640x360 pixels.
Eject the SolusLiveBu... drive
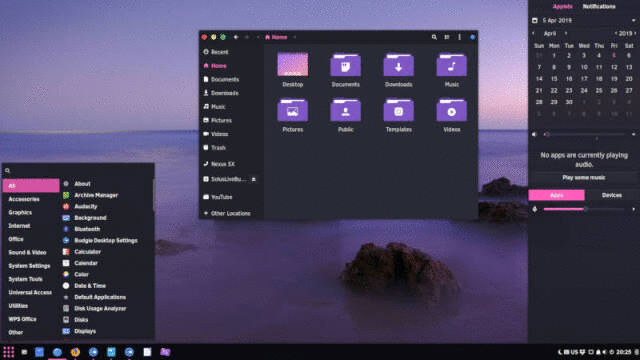pyautogui.click(x=253, y=179)
